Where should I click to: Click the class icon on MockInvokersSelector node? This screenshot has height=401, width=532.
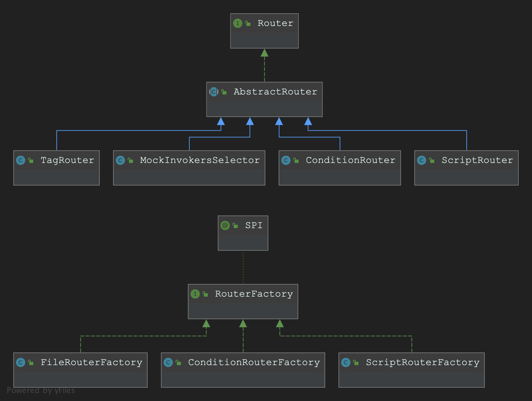coord(120,160)
